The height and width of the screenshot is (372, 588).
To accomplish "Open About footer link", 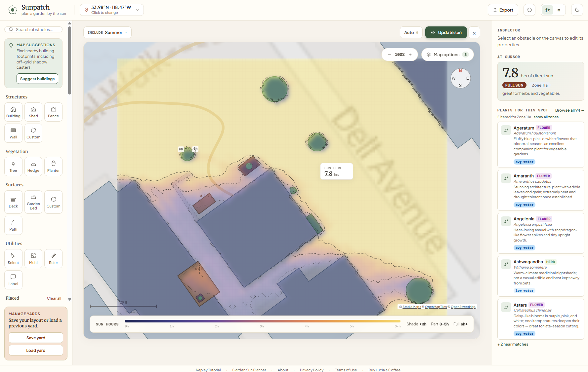I will click(283, 370).
